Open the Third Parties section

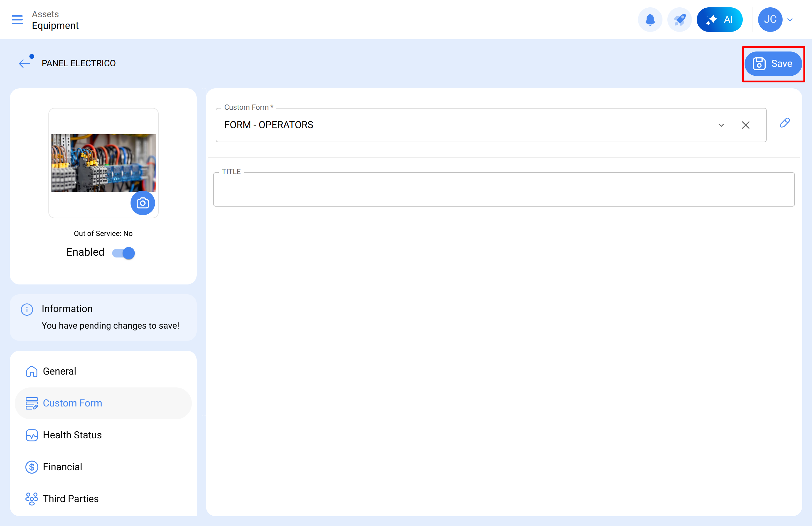pyautogui.click(x=70, y=499)
